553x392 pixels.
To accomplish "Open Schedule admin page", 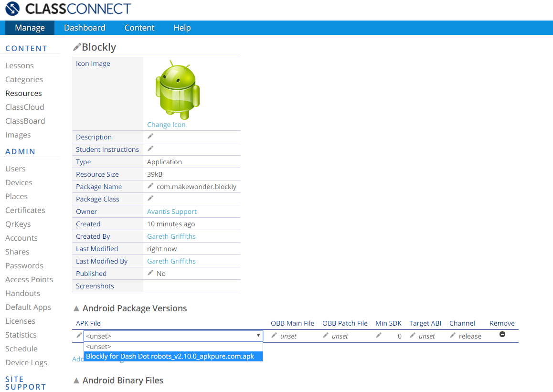I will pos(21,349).
